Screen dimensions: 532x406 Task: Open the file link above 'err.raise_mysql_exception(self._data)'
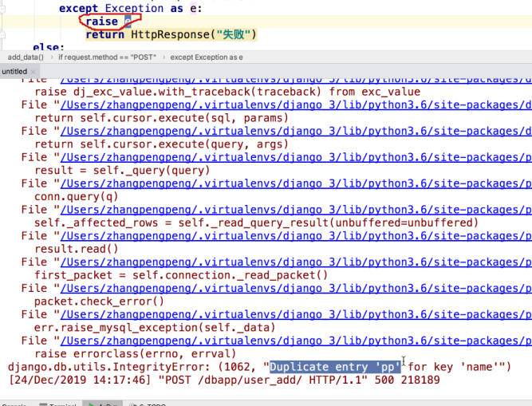pos(296,315)
